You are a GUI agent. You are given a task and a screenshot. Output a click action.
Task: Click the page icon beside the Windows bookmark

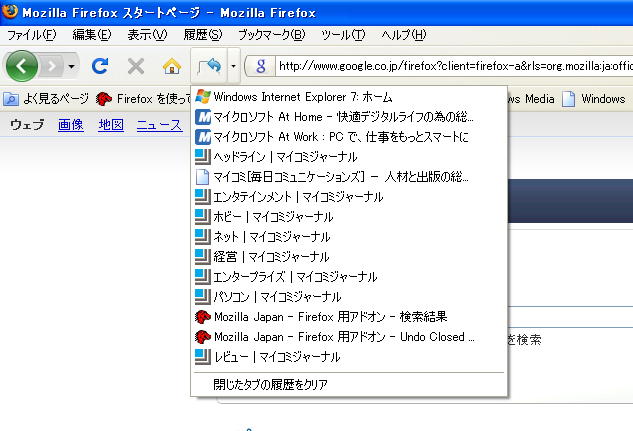coord(568,99)
